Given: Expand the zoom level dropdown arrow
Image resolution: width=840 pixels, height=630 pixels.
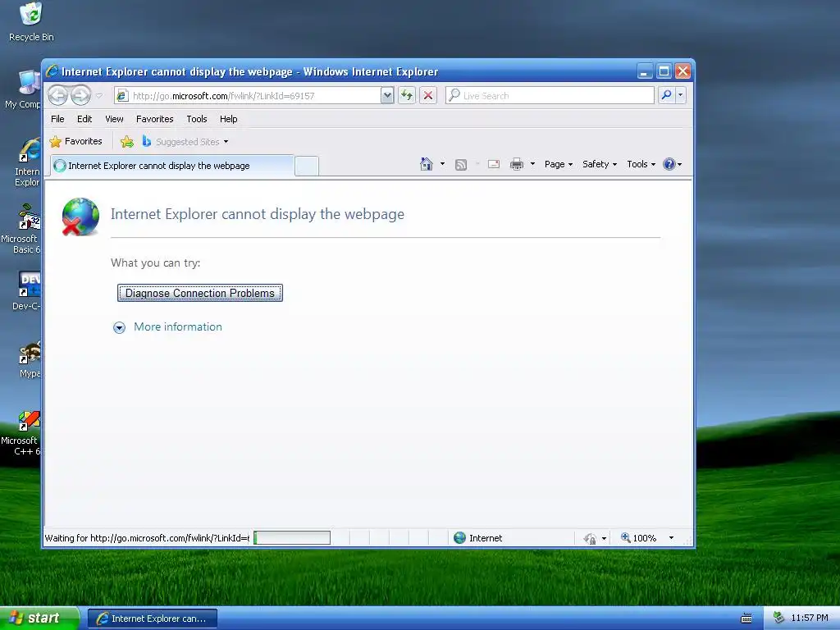Looking at the screenshot, I should (x=671, y=538).
